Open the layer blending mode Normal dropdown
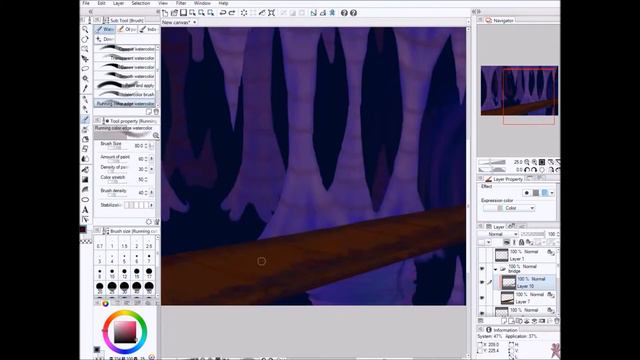The image size is (640, 360). click(x=498, y=234)
